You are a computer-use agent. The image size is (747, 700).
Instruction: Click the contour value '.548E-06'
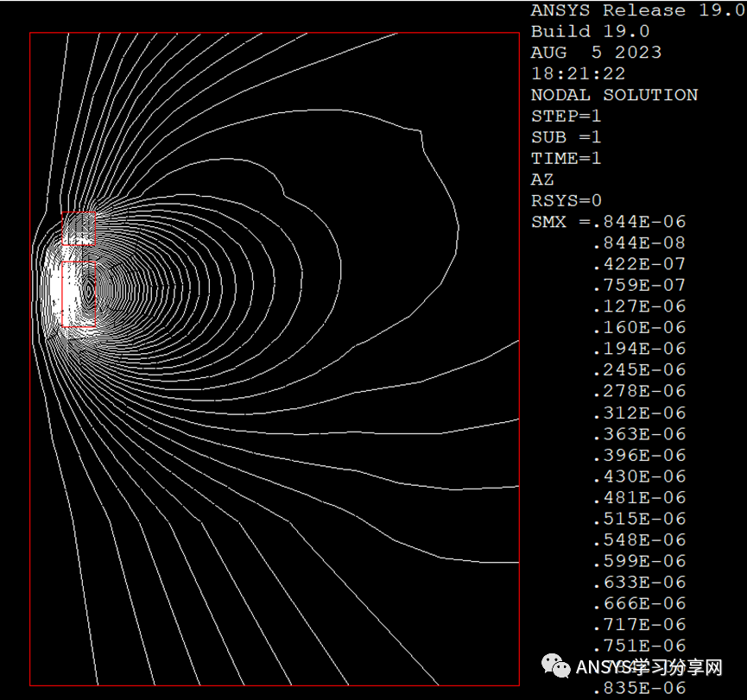639,539
